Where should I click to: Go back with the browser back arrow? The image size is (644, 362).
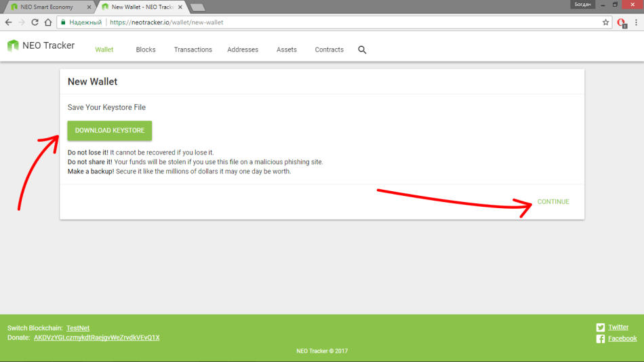click(9, 22)
